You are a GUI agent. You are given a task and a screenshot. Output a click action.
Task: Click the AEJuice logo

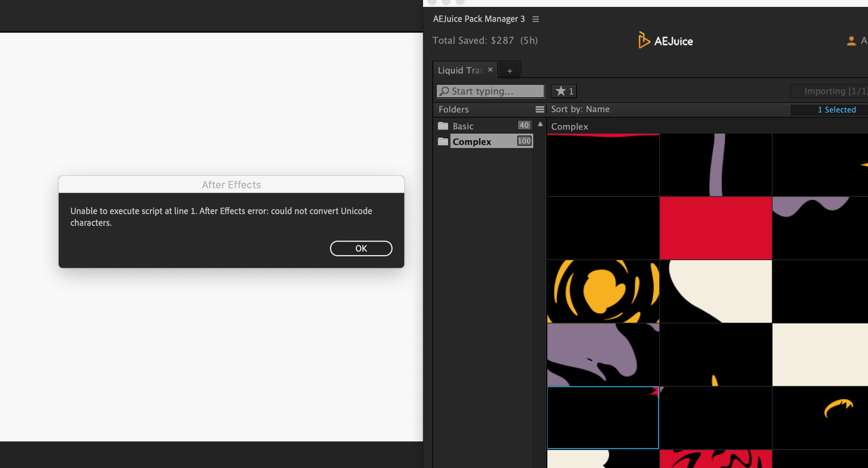pos(665,41)
